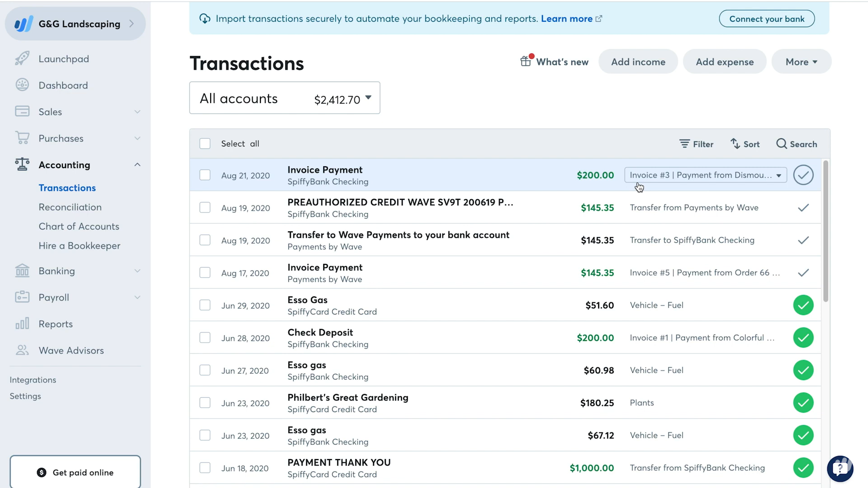Click the Dashboard sidebar icon

(21, 85)
